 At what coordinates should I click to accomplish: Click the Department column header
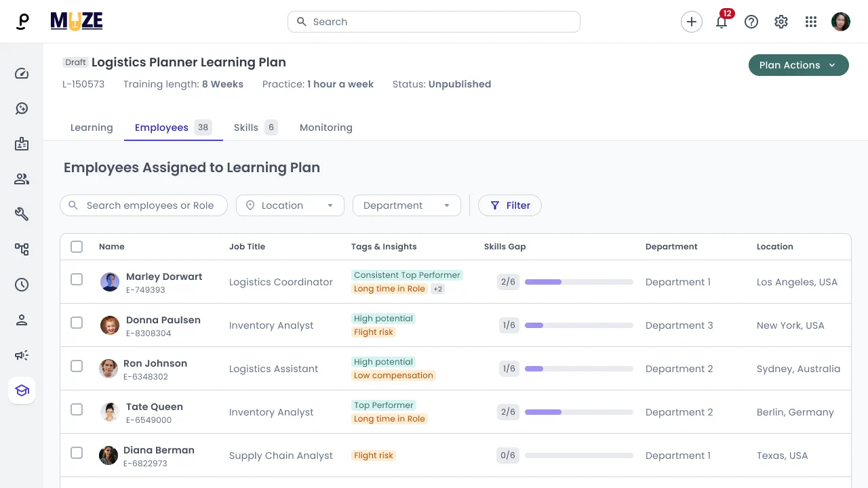671,247
